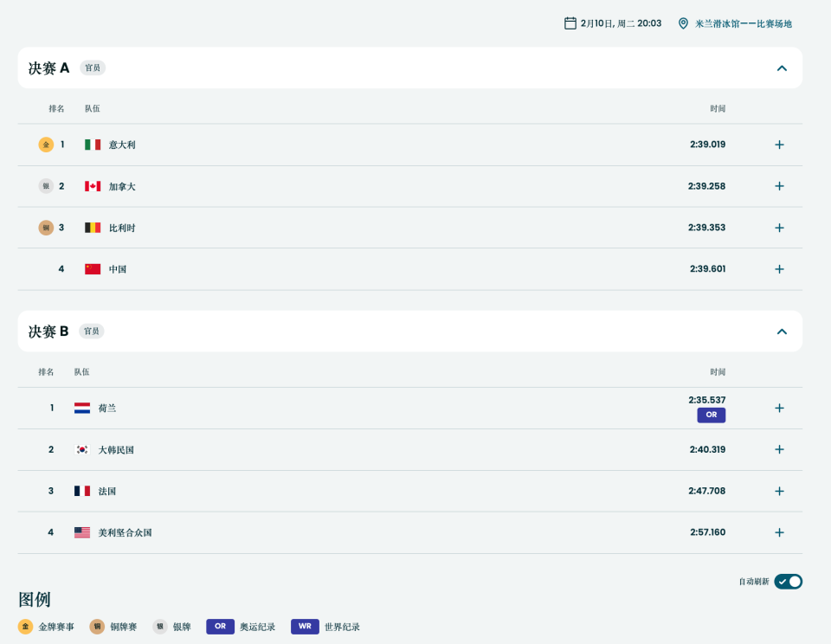
Task: Click the date text 2月10日, 周二 20:03
Action: pyautogui.click(x=621, y=23)
